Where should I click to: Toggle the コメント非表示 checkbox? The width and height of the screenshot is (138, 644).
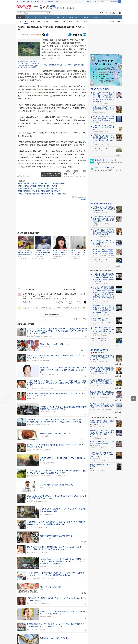tap(75, 319)
